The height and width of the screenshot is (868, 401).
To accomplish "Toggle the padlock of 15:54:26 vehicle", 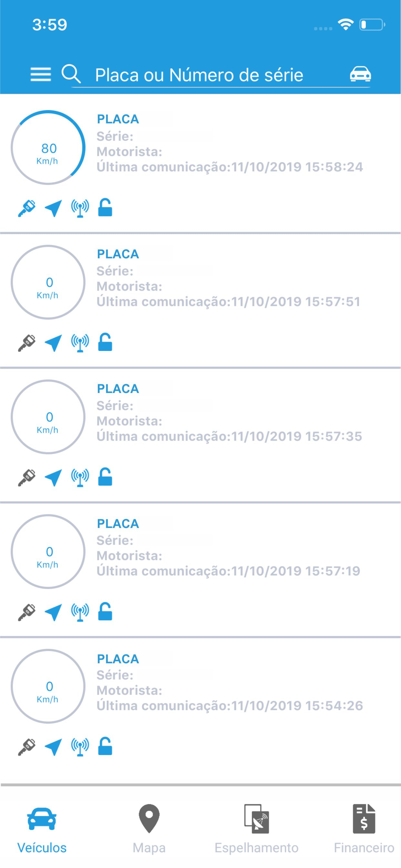I will coord(105,746).
